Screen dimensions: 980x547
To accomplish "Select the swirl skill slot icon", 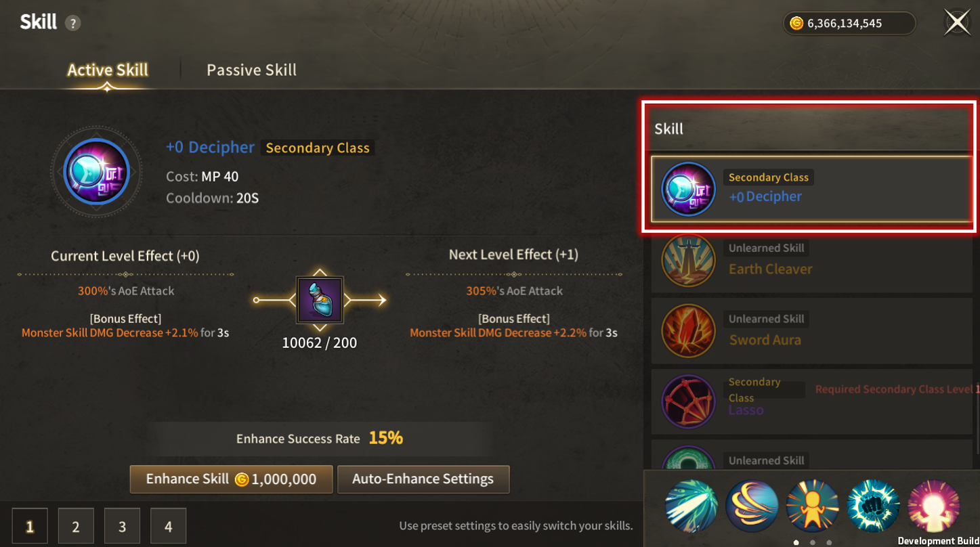I will coord(752,506).
